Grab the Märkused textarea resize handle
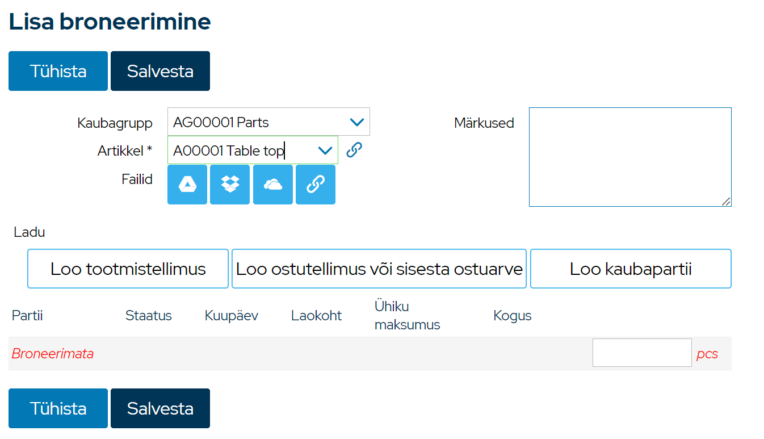764x439 pixels. (x=726, y=201)
